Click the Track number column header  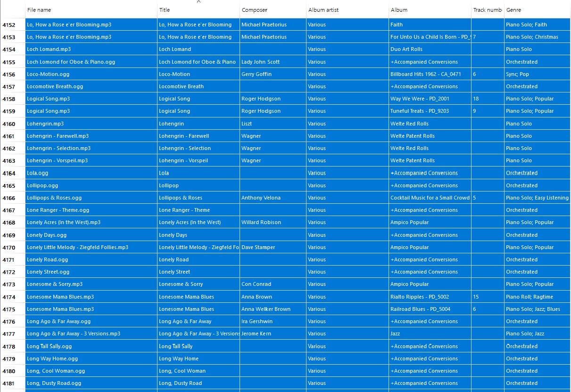487,10
